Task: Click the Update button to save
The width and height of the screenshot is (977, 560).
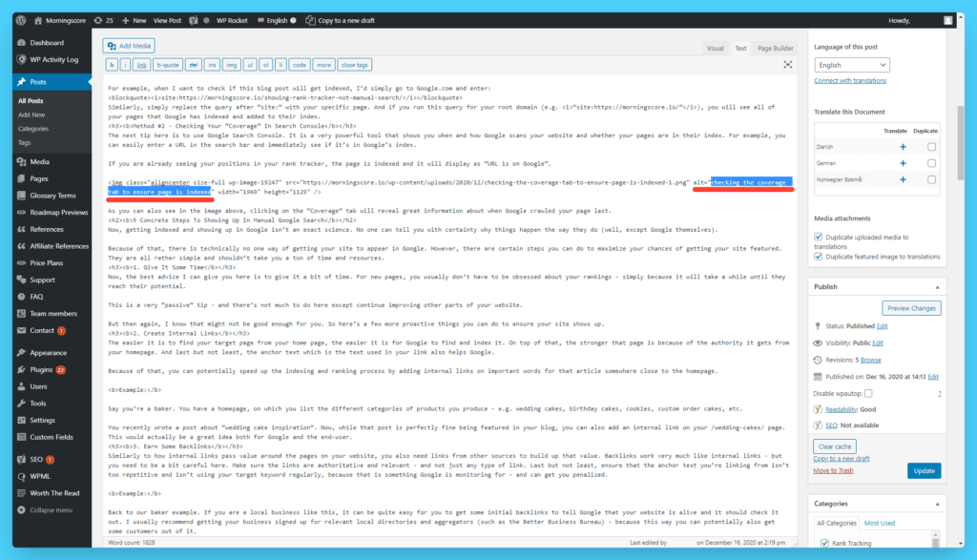Action: 924,470
